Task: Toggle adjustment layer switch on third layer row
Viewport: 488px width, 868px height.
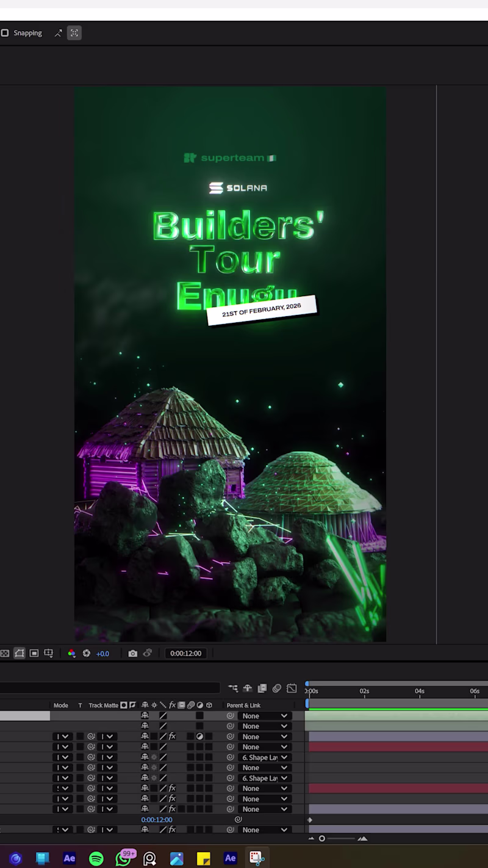Action: [x=199, y=737]
